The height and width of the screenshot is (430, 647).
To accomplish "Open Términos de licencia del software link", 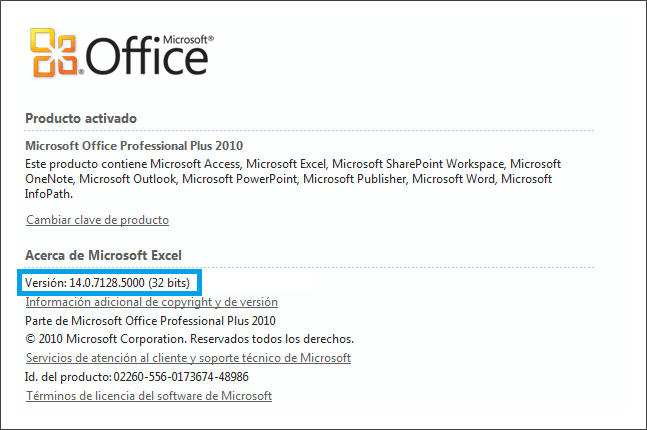I will point(149,396).
